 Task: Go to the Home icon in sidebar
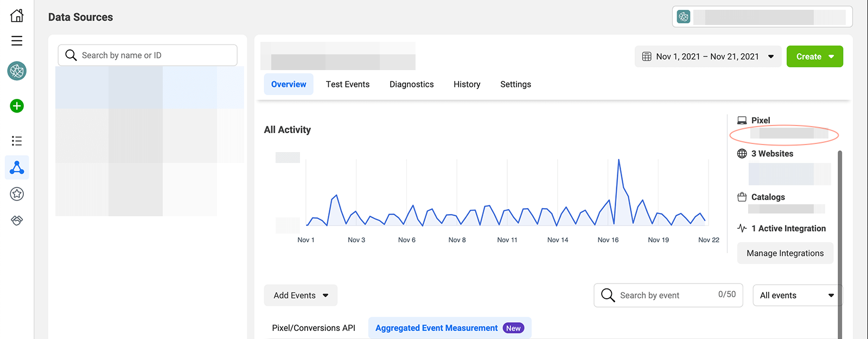pyautogui.click(x=17, y=15)
